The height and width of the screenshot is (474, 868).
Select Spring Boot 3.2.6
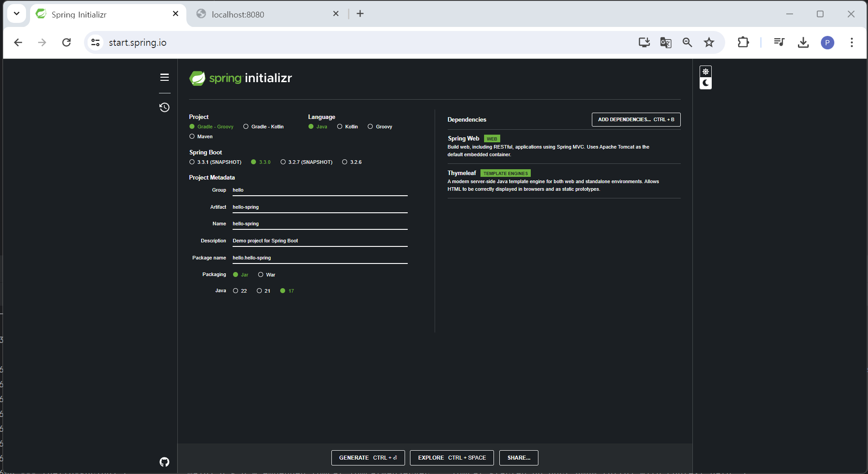[352, 162]
